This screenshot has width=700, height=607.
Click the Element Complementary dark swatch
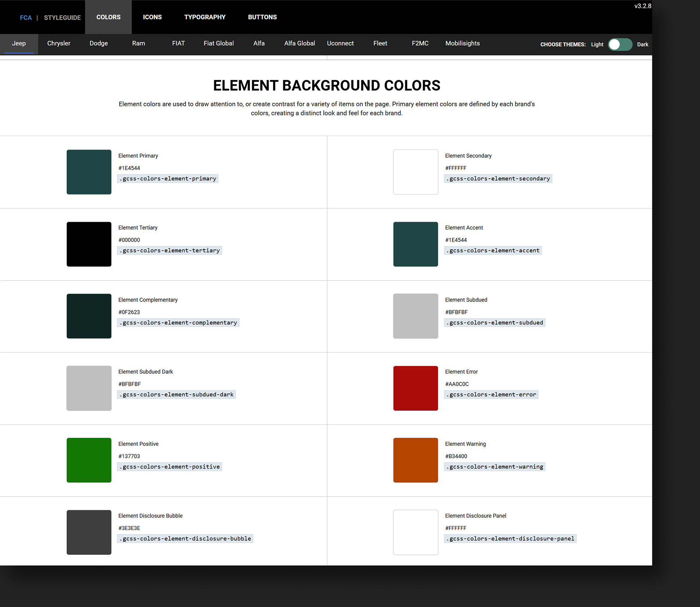89,316
